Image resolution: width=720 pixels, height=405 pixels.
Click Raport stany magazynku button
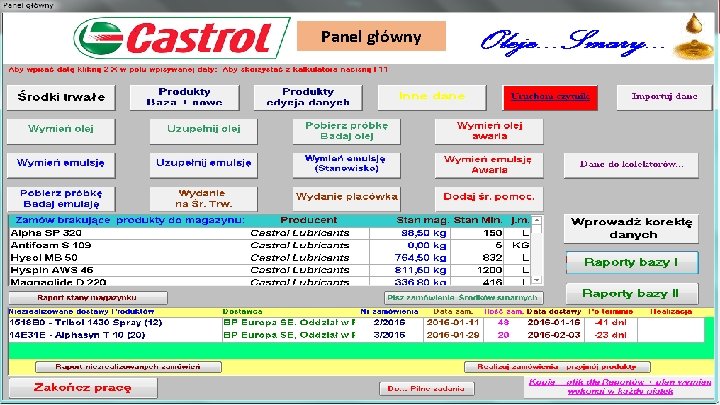pos(88,298)
